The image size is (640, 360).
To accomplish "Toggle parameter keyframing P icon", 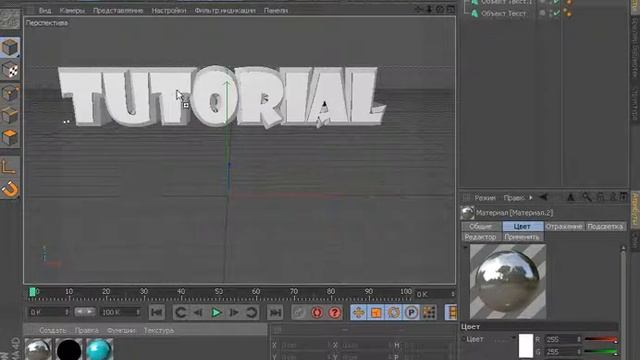I will pos(411,313).
